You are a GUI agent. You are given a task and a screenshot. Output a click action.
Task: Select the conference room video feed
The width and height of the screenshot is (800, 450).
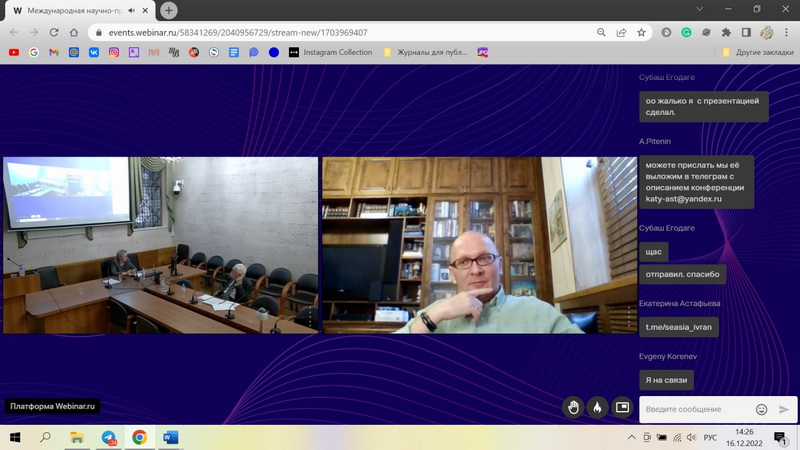coord(160,245)
